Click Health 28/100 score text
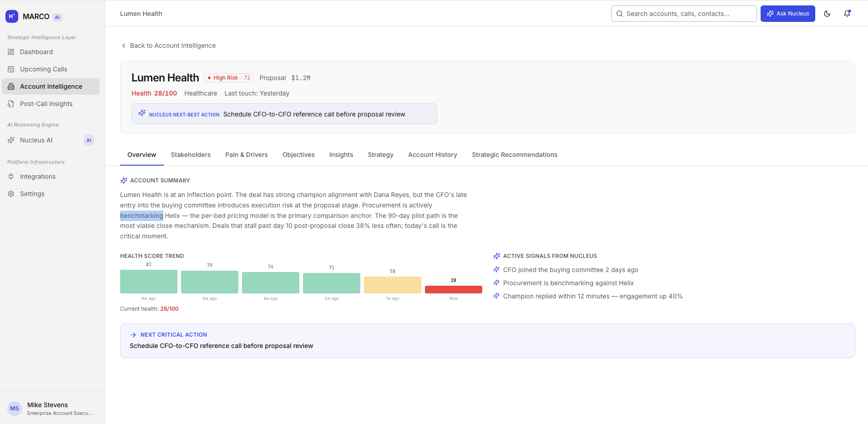Viewport: 868px width, 424px height. 154,93
